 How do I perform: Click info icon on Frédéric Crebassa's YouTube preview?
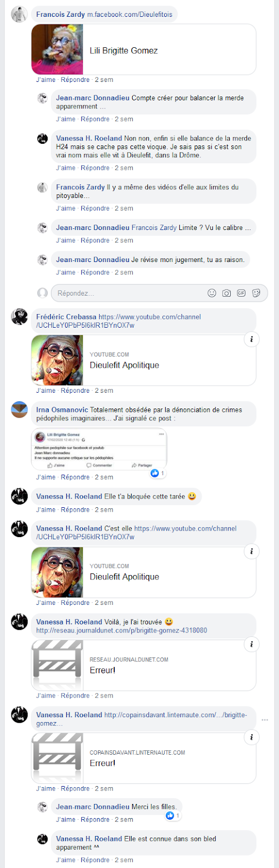(251, 340)
